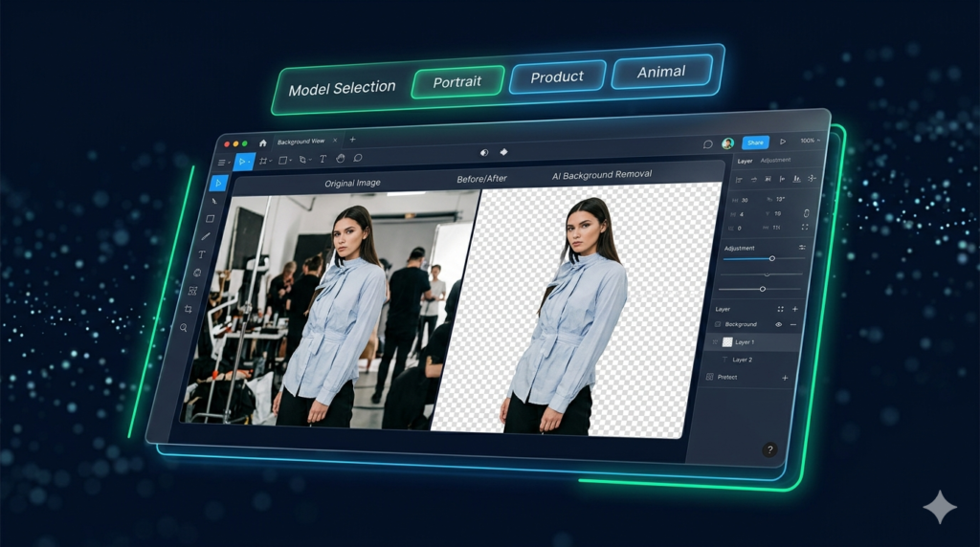Click the Layer 1 thumbnail
Viewport: 980px width, 547px height.
click(x=727, y=342)
